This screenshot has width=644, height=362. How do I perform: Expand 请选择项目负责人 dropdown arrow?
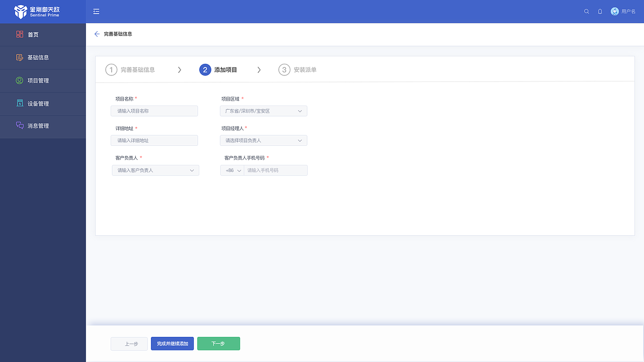300,141
